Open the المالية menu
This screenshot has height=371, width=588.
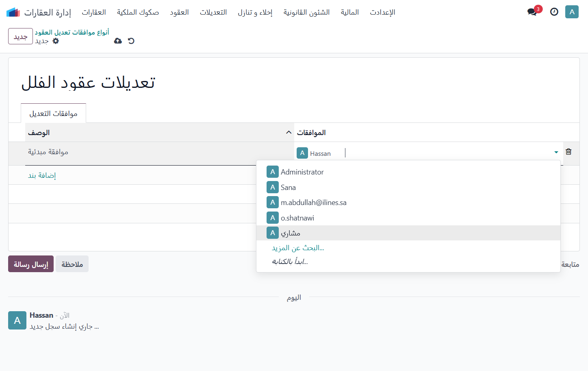pyautogui.click(x=350, y=12)
